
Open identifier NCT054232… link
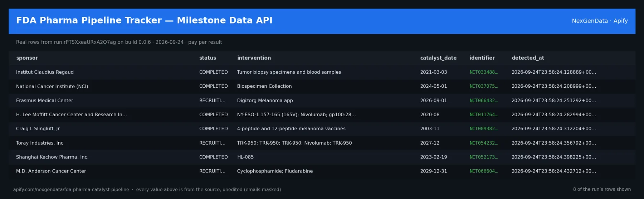(x=483, y=143)
